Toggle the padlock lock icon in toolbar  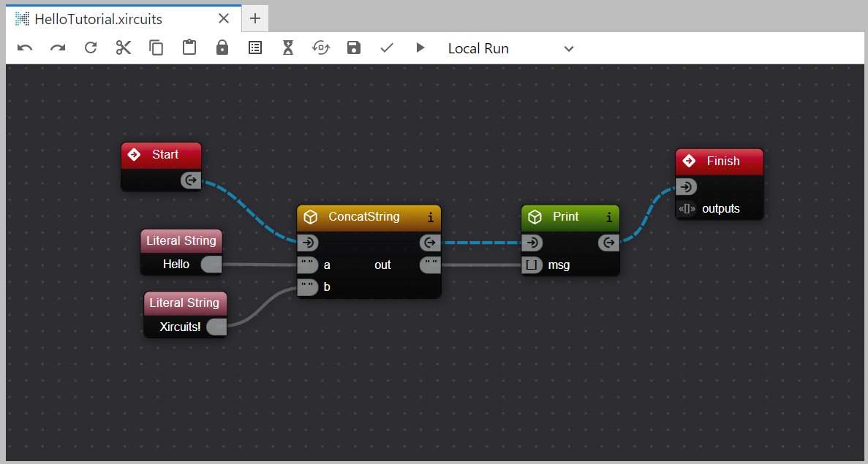point(222,47)
